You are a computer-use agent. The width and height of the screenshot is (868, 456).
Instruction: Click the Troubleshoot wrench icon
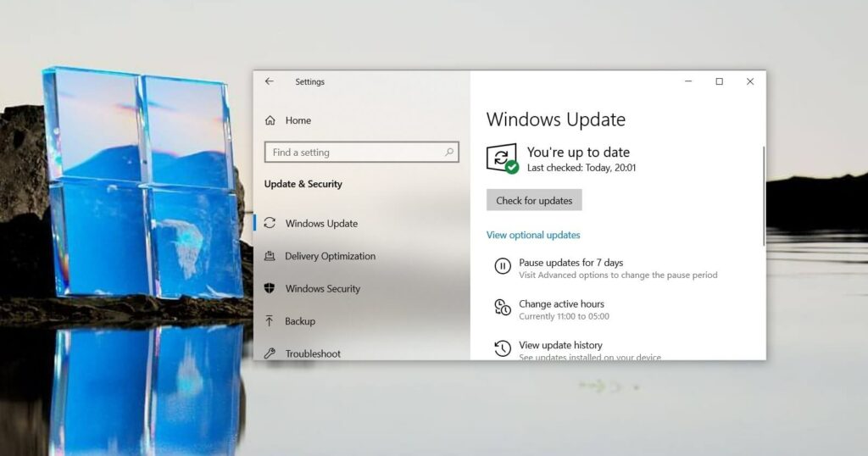coord(270,353)
